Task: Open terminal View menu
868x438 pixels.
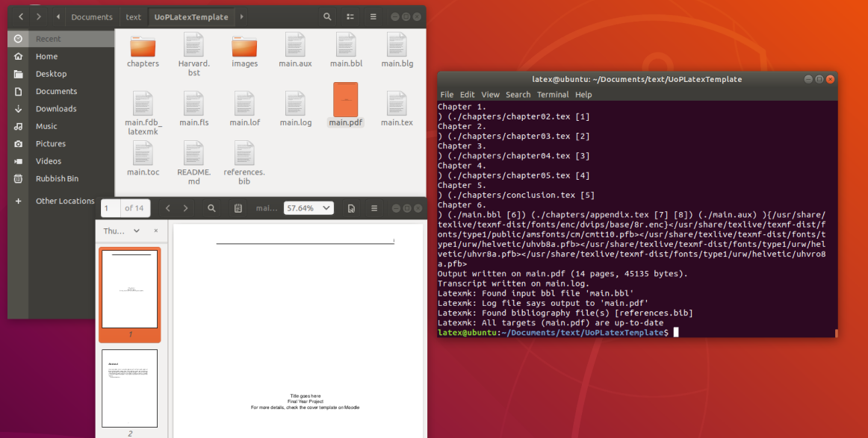Action: [x=490, y=95]
